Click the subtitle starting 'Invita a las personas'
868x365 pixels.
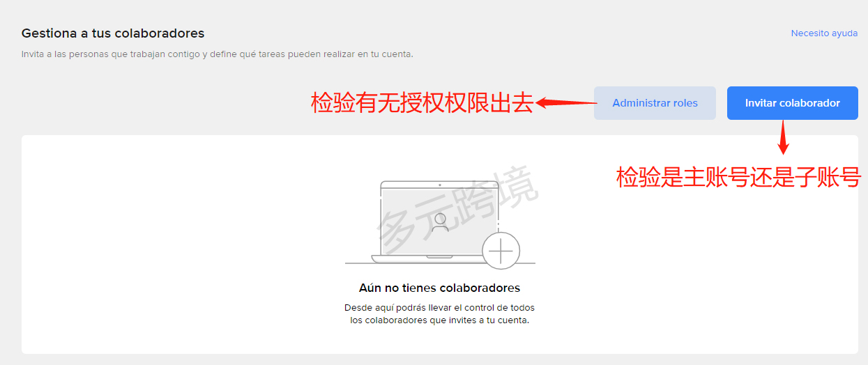pyautogui.click(x=217, y=54)
